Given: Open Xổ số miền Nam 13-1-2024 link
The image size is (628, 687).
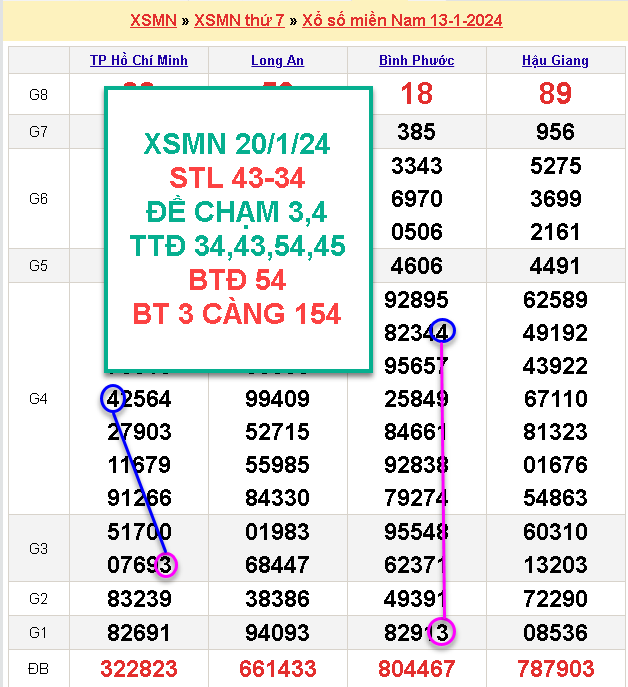Looking at the screenshot, I should (x=402, y=21).
